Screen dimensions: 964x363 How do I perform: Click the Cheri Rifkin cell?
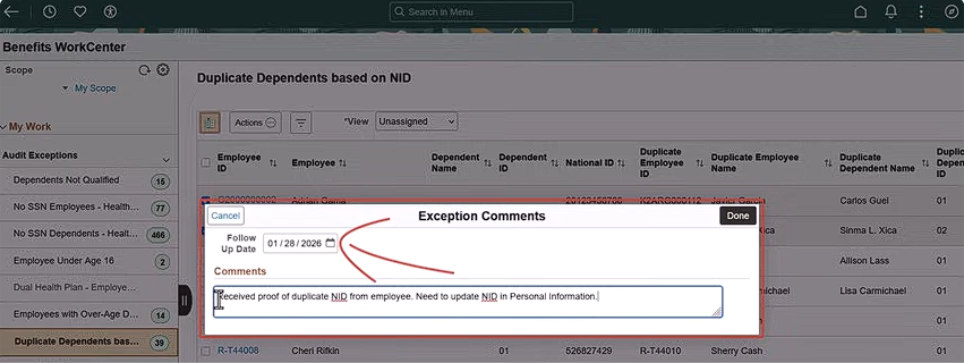coord(315,351)
